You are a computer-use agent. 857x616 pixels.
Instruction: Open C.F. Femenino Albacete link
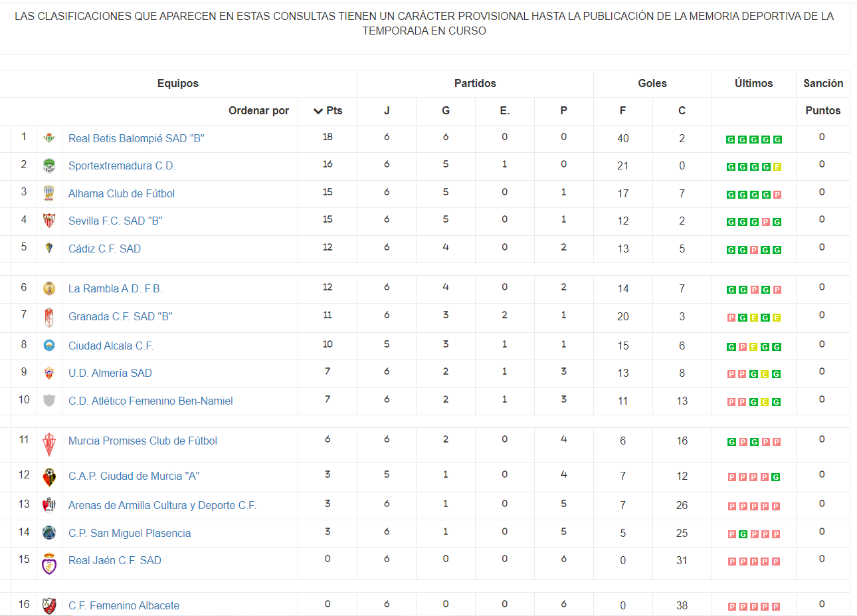[x=124, y=605]
